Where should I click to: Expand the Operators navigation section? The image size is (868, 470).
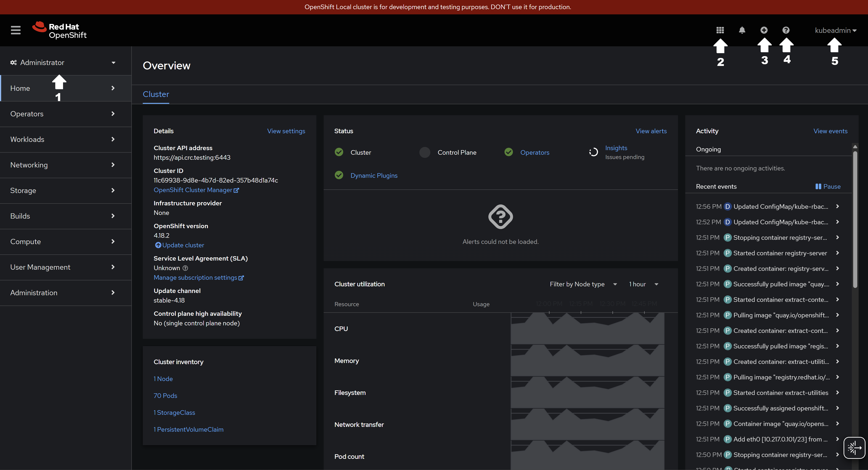coord(63,114)
